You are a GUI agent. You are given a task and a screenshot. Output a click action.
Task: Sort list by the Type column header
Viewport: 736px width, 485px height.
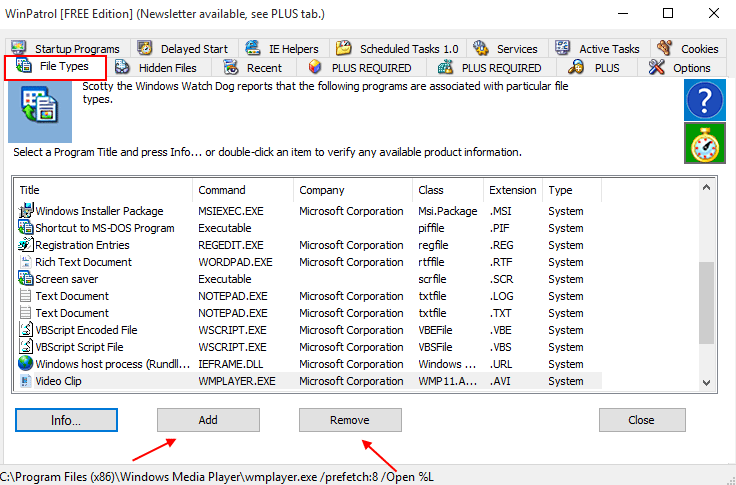click(x=572, y=190)
